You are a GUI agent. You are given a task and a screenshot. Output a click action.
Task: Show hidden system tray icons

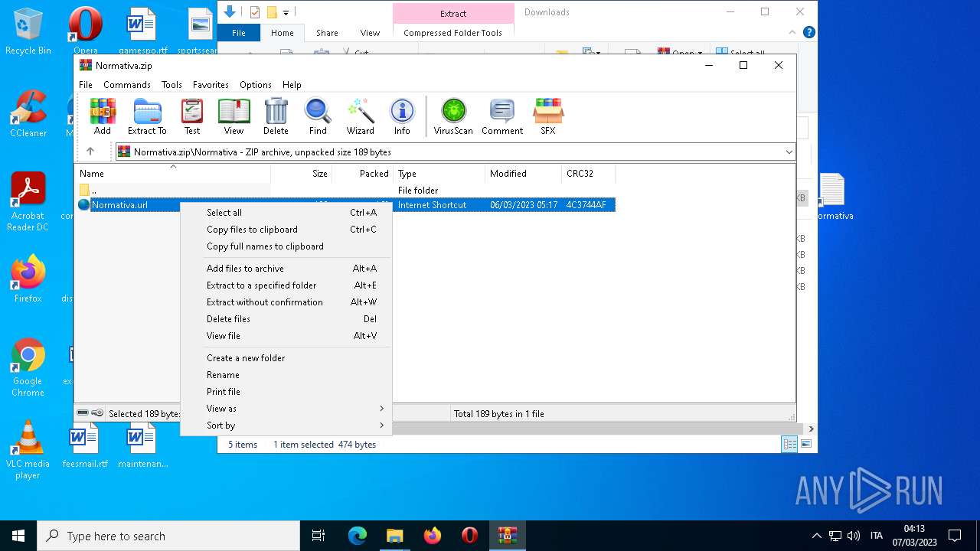click(x=816, y=536)
